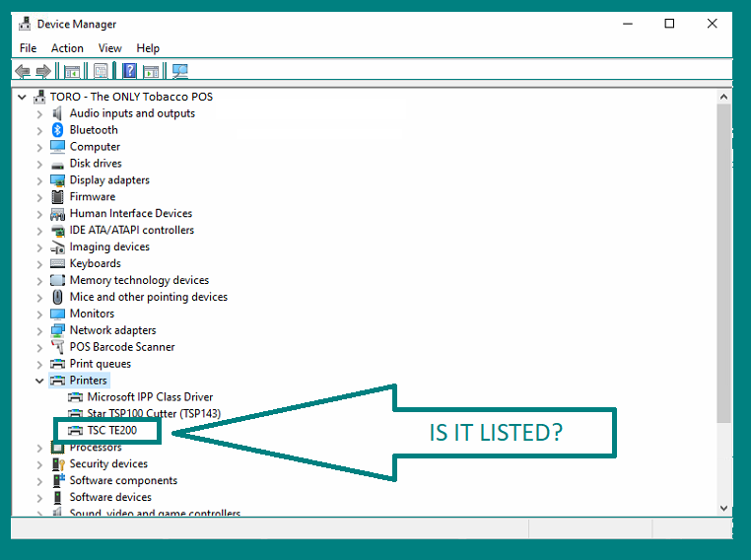
Task: Click the TSC TE200 printer icon
Action: (x=75, y=431)
